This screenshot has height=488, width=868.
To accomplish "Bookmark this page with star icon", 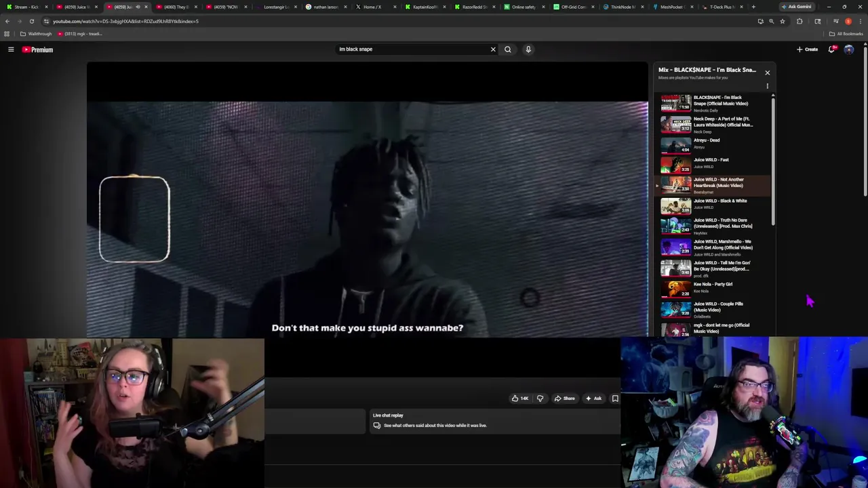I will pyautogui.click(x=783, y=21).
